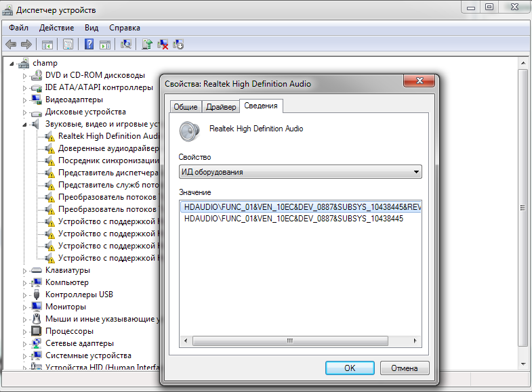The width and height of the screenshot is (532, 392).
Task: Open the Properties toolbar icon
Action: coord(68,45)
